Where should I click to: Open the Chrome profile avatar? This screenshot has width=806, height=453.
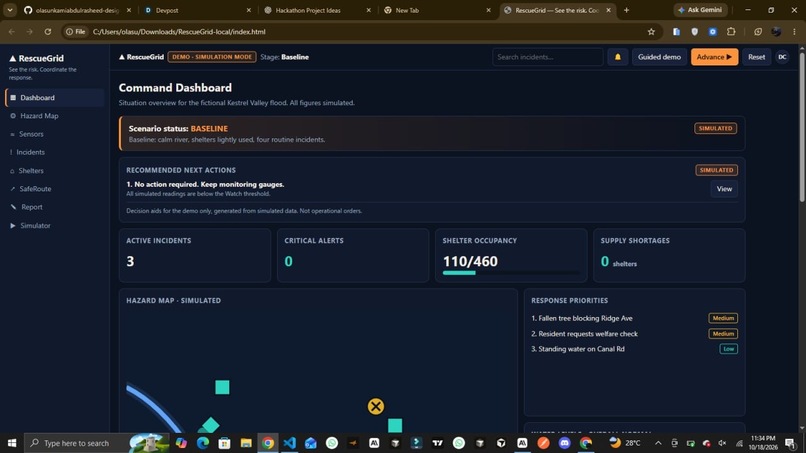[x=776, y=32]
